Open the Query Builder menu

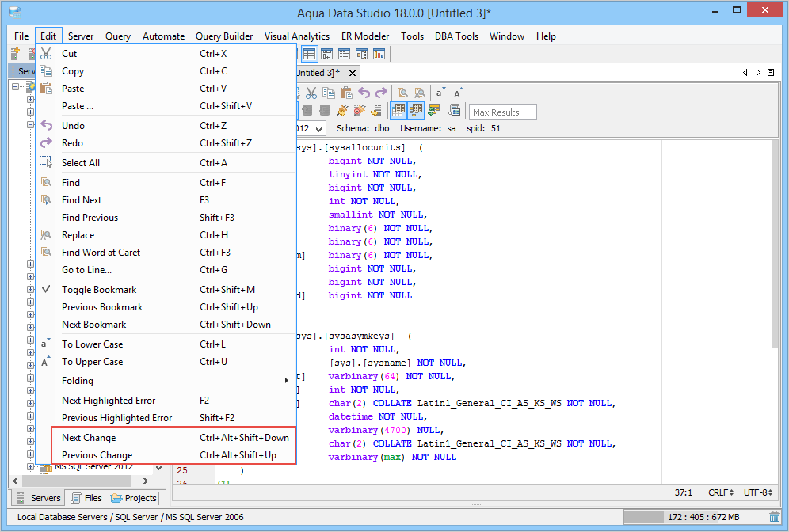(224, 36)
